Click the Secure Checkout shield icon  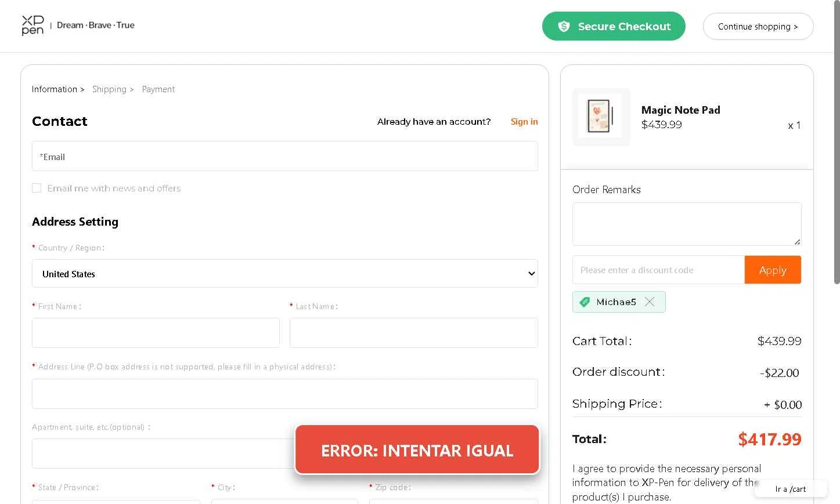pos(564,26)
